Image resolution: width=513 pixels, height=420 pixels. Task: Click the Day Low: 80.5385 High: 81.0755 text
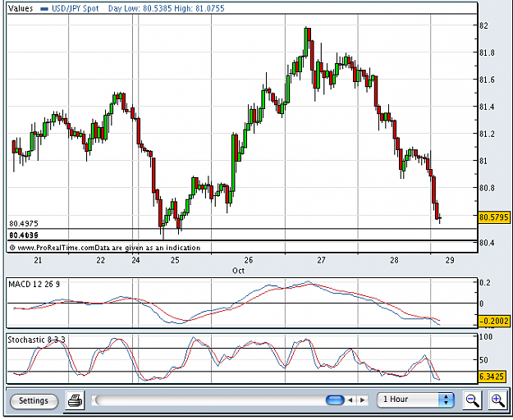[166, 8]
